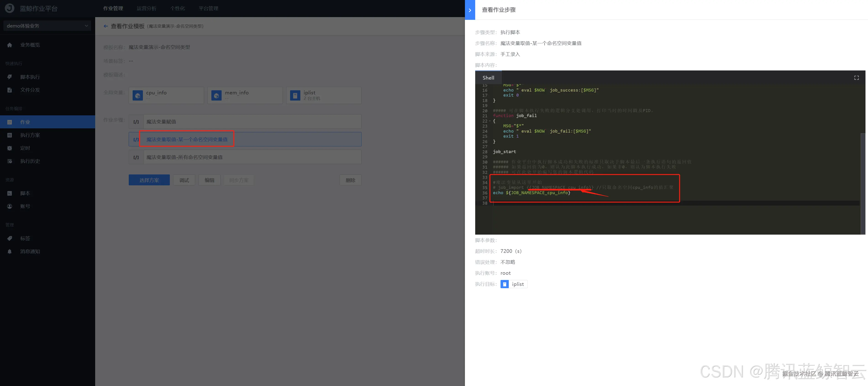Image resolution: width=868 pixels, height=386 pixels.
Task: Click the mem_info variable icon
Action: tap(216, 96)
